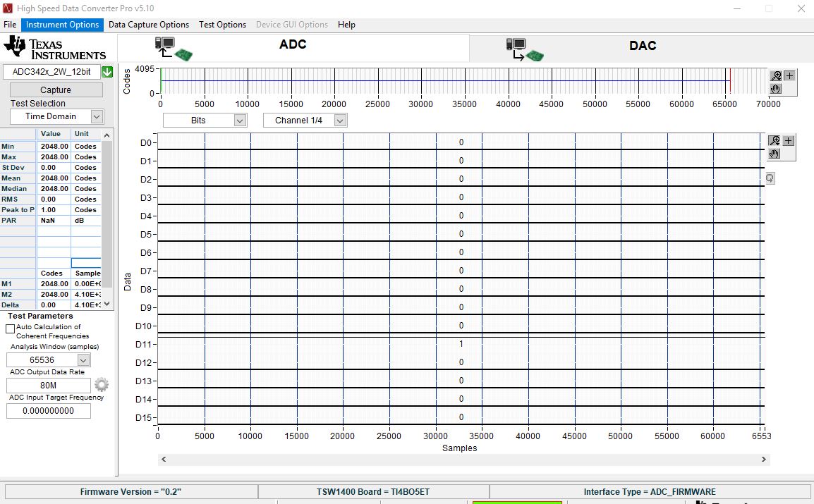Click Firmware Version status bar entry
814x504 pixels.
coord(130,491)
